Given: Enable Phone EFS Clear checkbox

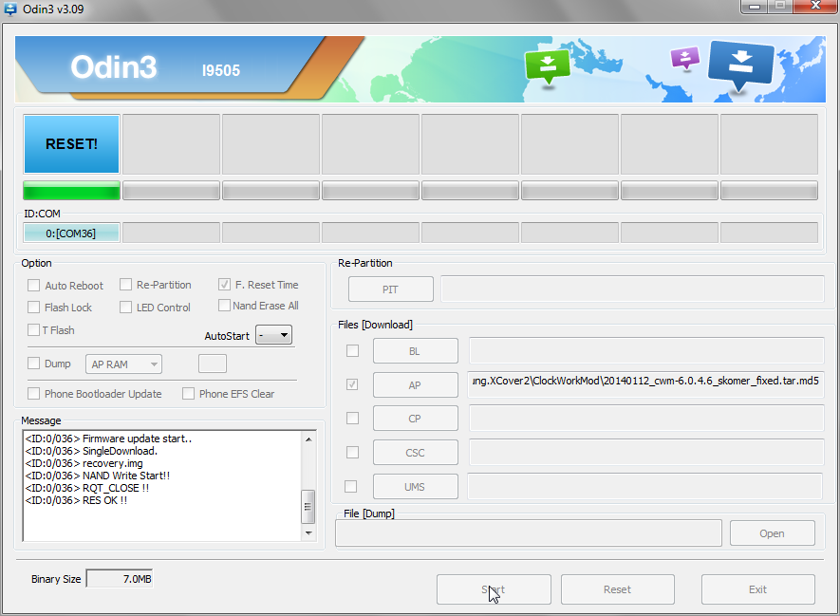Looking at the screenshot, I should click(188, 394).
